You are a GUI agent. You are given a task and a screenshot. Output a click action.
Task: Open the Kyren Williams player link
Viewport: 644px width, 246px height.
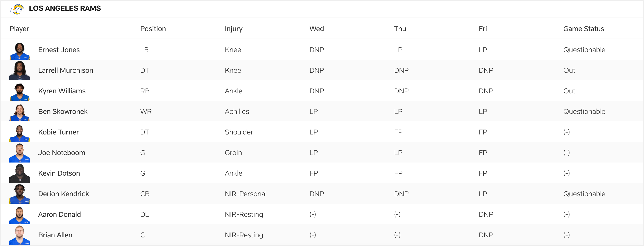62,91
